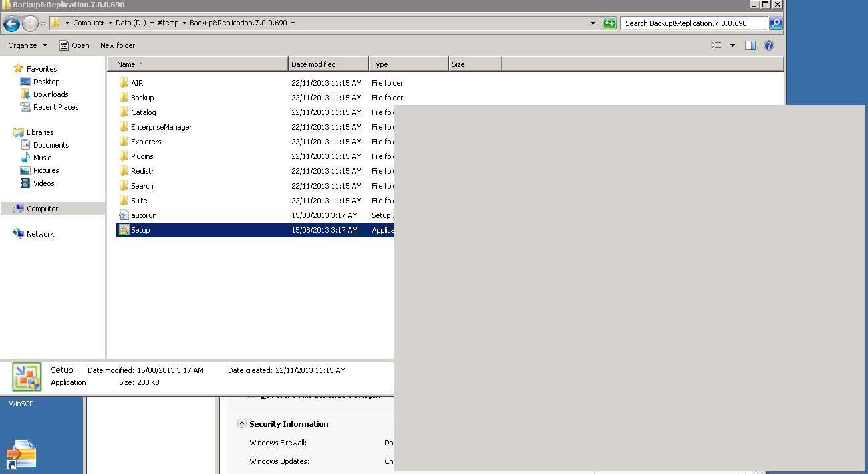Screen dimensions: 868x474
Task: Click the magnifier search button
Action: coord(775,23)
